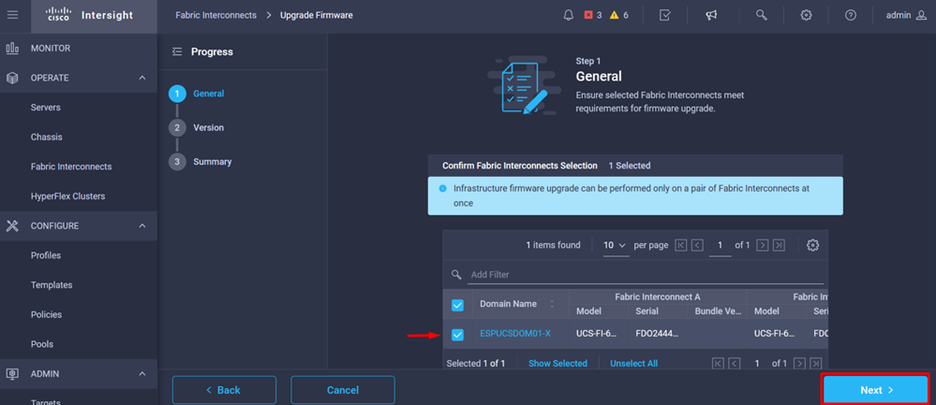
Task: Go to Fabric Interconnects breadcrumb
Action: [216, 15]
